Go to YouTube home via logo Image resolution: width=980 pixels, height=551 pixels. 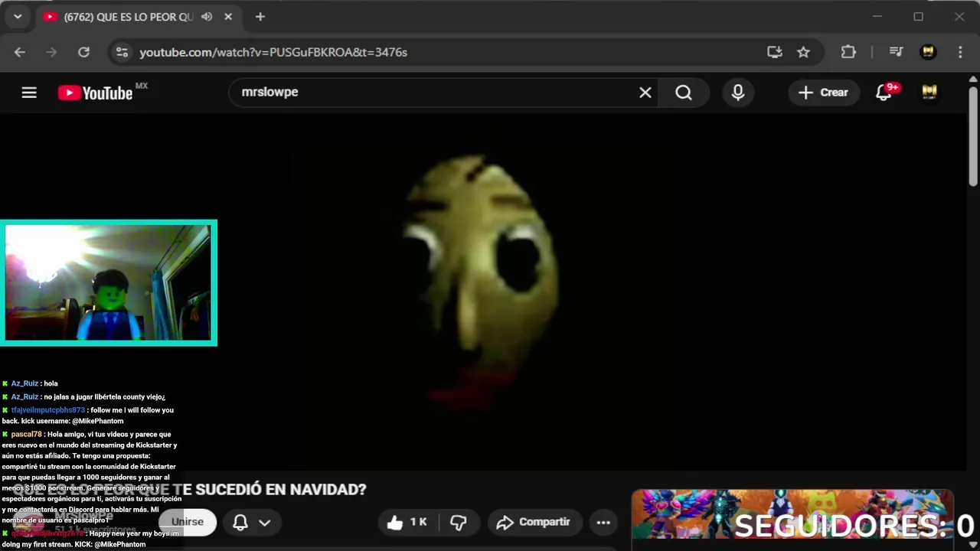(95, 93)
